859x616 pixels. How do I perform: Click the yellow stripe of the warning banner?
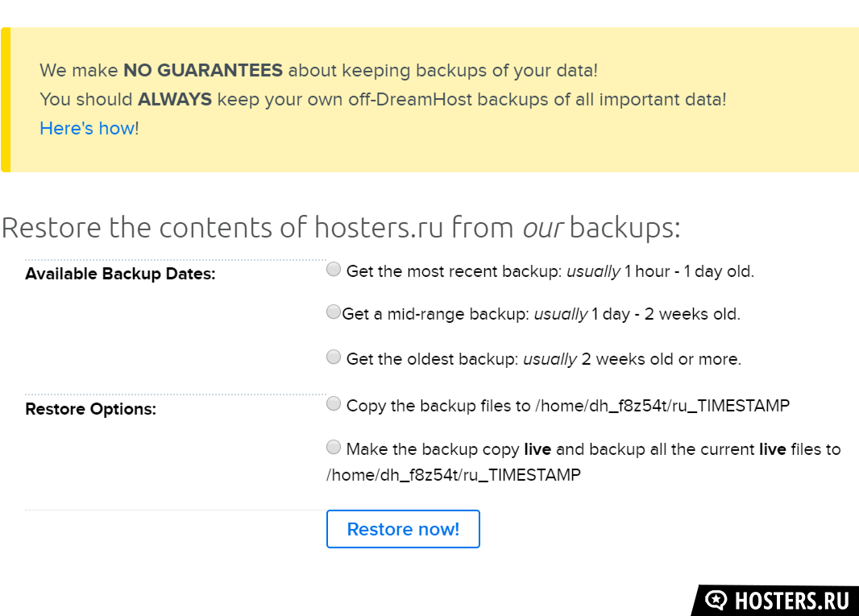tap(6, 100)
